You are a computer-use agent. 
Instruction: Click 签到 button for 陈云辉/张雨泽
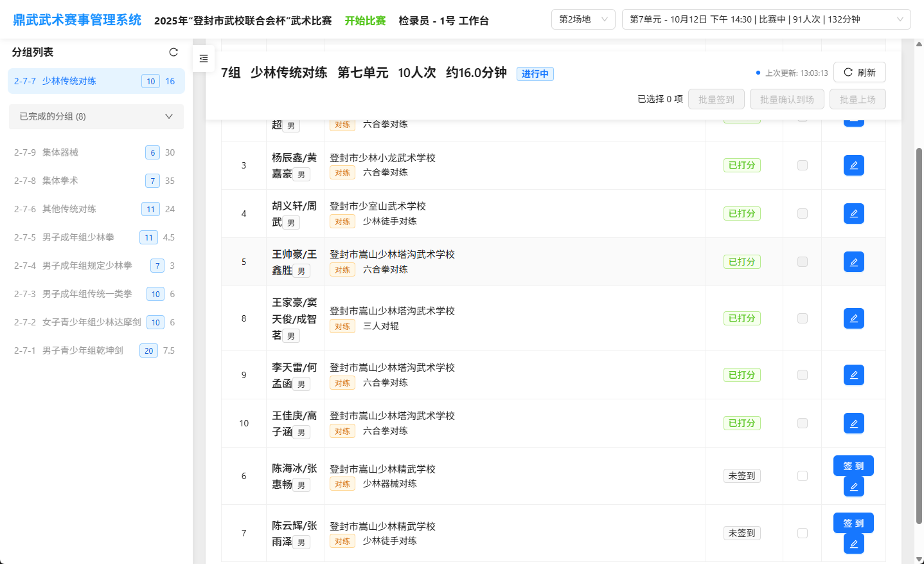[853, 523]
